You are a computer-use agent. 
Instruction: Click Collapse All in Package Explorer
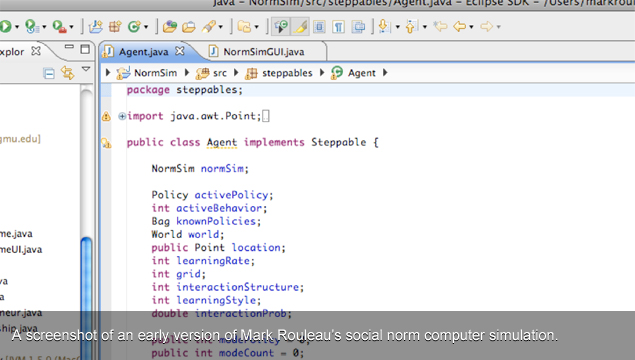click(x=49, y=74)
